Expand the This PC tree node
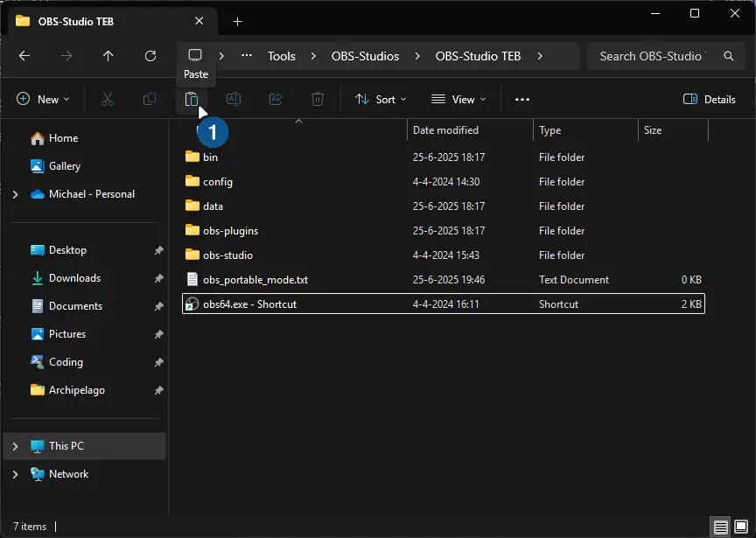This screenshot has width=756, height=538. [x=15, y=446]
